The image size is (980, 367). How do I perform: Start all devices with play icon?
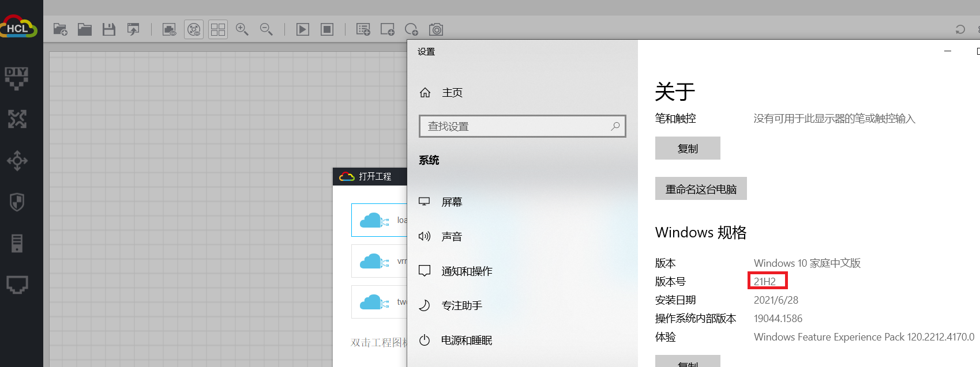point(303,29)
